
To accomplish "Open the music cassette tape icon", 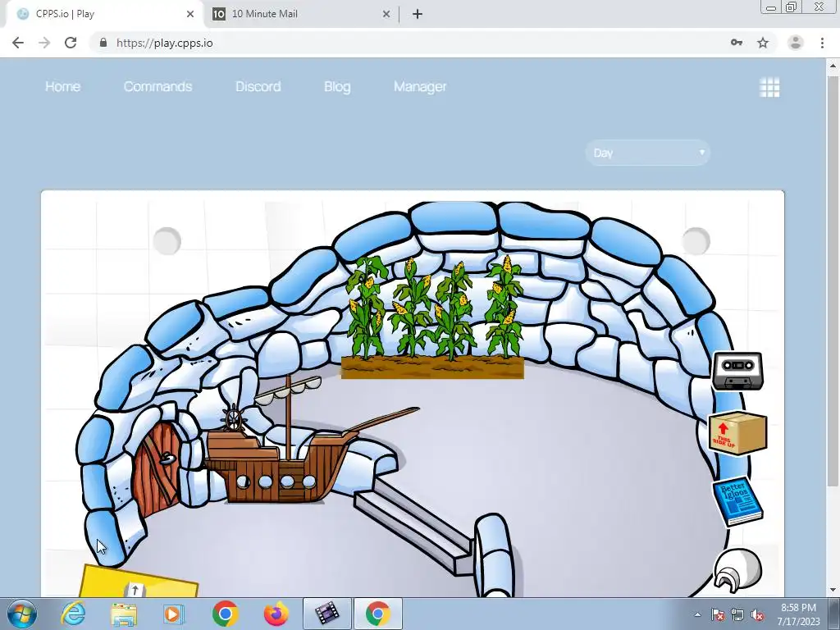I will coord(737,371).
